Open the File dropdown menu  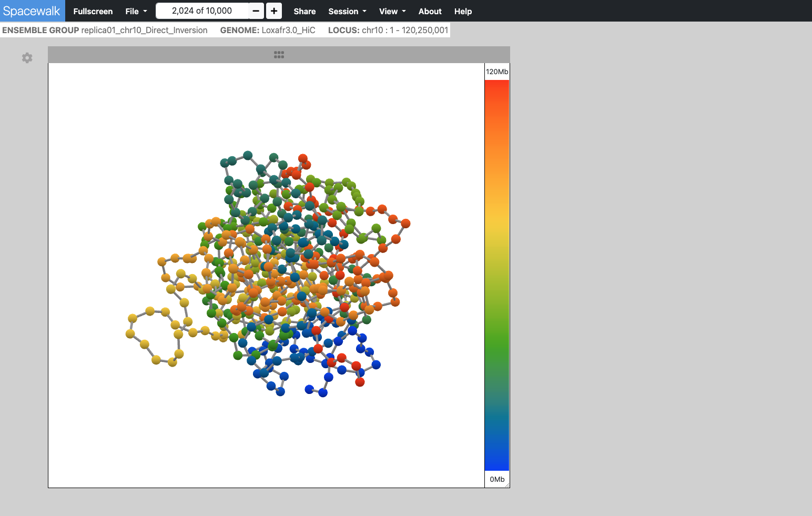point(136,11)
